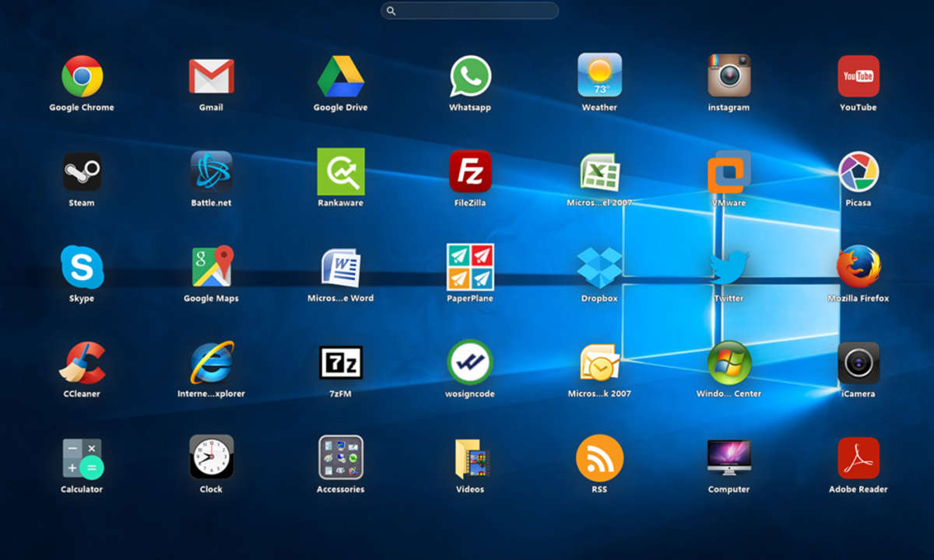Viewport: 934px width, 560px height.
Task: Open the Google Maps icon
Action: point(212,267)
